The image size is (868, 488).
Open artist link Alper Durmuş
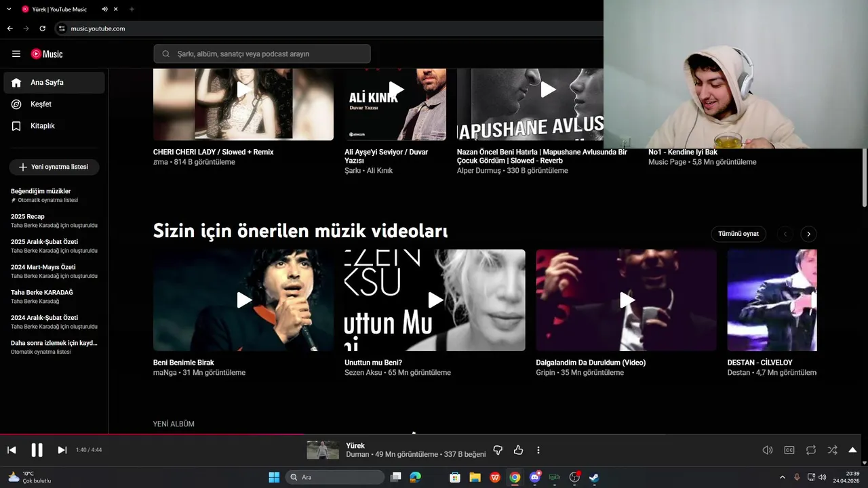(479, 171)
